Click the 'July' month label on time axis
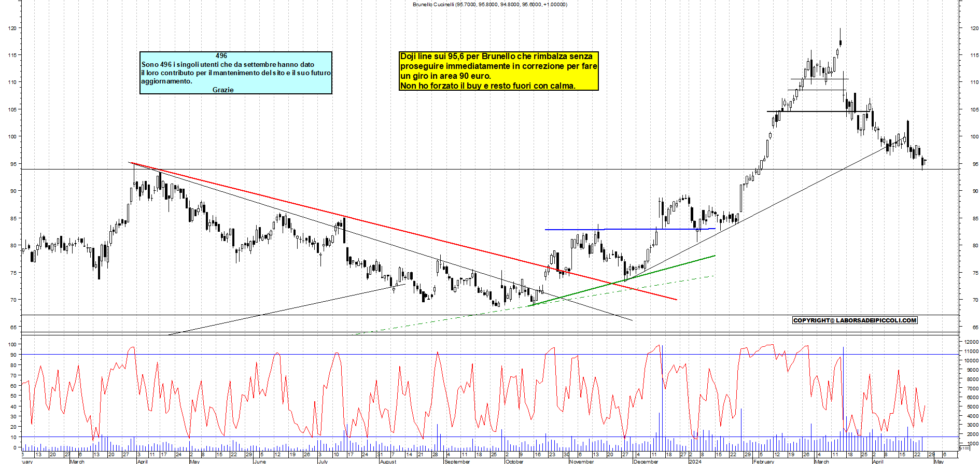 (323, 461)
